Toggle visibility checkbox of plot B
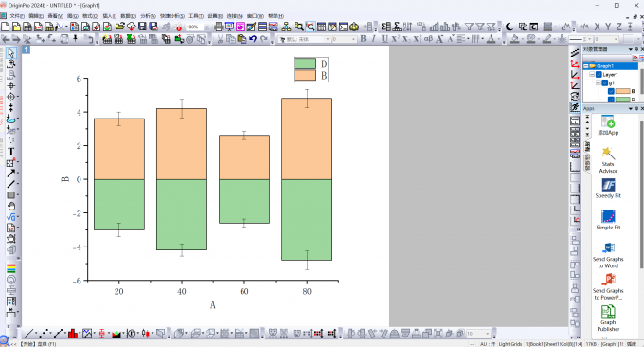The width and height of the screenshot is (644, 347). click(x=611, y=91)
